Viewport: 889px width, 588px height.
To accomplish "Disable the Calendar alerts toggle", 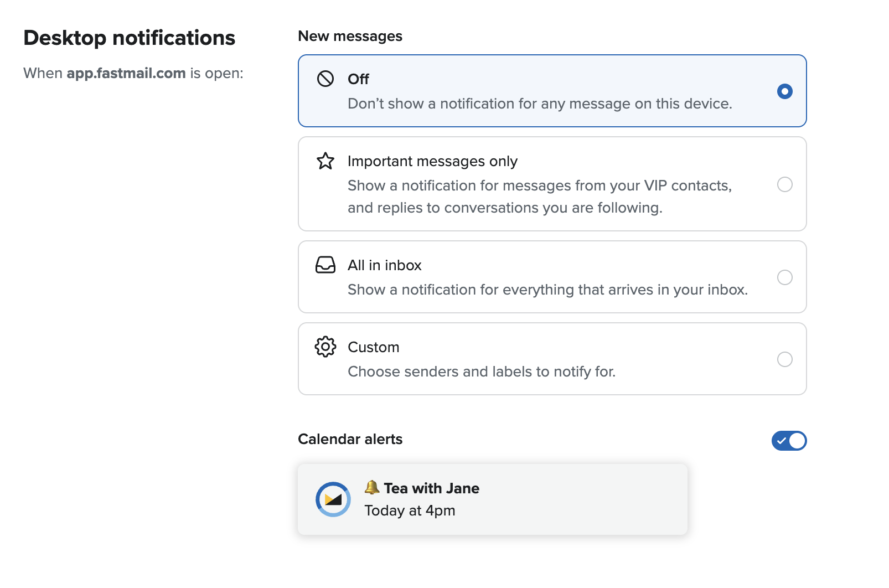I will (789, 441).
